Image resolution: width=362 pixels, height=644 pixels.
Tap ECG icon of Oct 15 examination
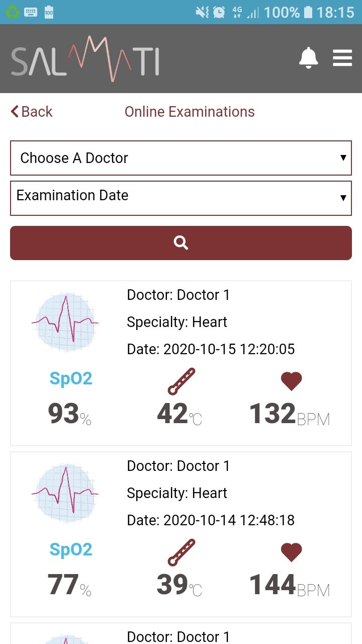[x=65, y=322]
